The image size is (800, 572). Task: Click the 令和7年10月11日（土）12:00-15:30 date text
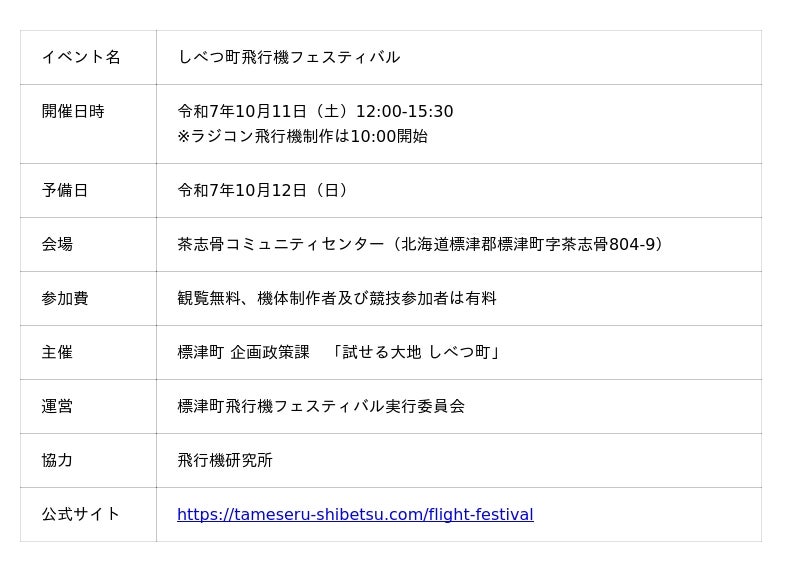click(315, 111)
